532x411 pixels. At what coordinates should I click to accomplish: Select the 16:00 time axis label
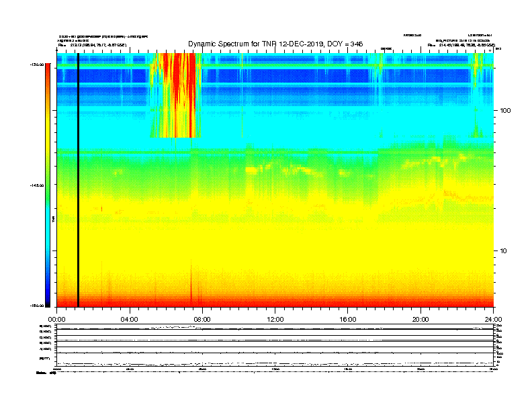pos(348,320)
